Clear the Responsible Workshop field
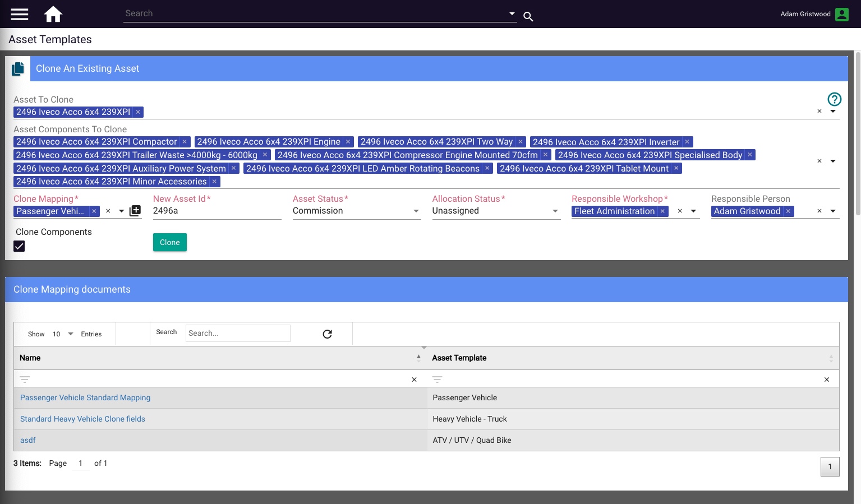 click(680, 211)
